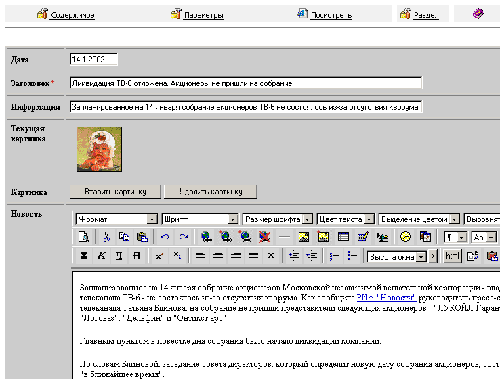Click the numbered list icon
The height and width of the screenshot is (379, 500).
pos(334,256)
